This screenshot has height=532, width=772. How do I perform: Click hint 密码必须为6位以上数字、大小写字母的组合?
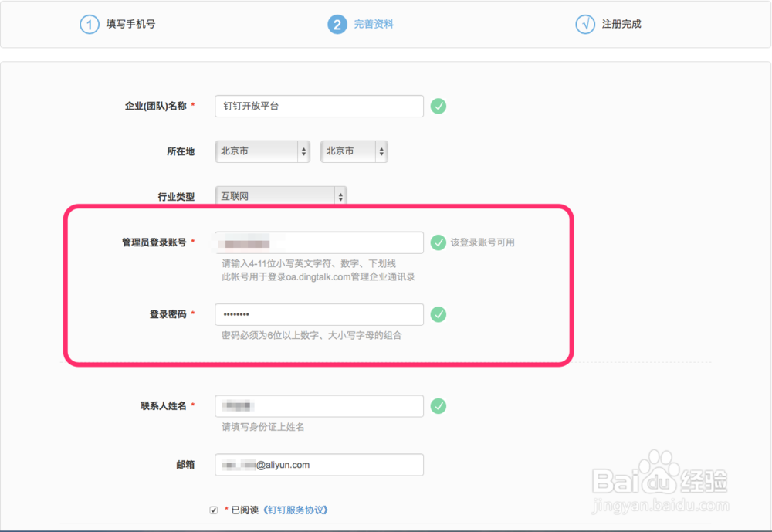[312, 335]
